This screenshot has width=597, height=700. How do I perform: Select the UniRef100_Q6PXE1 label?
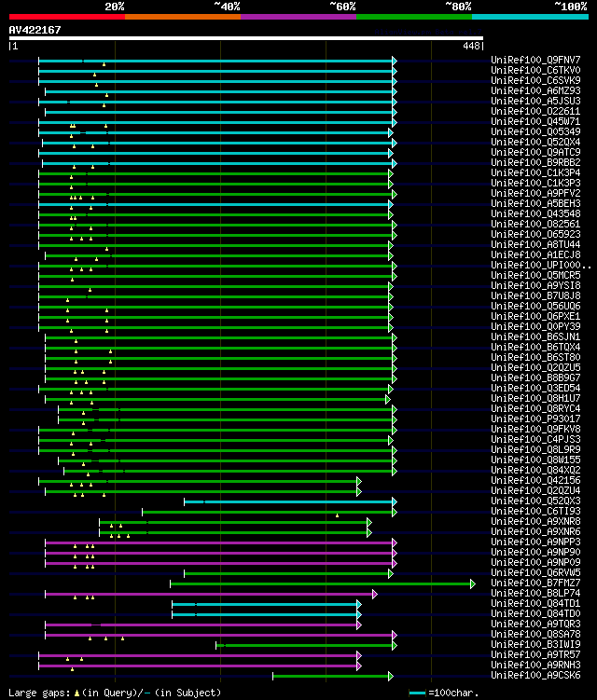pos(535,317)
